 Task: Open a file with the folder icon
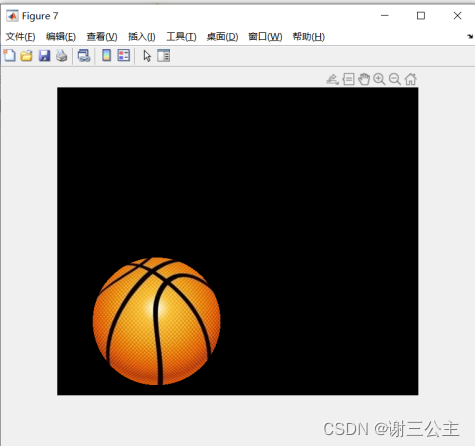[26, 56]
